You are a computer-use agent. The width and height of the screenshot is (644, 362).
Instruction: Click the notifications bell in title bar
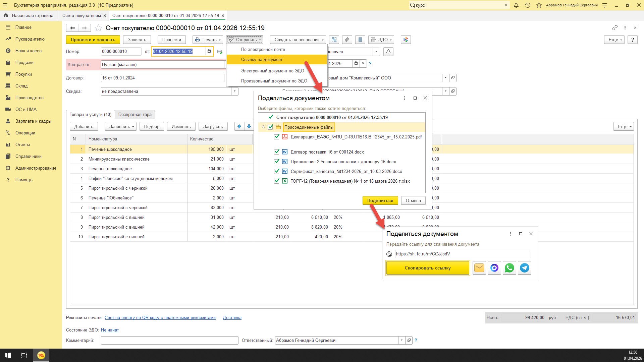pos(516,5)
